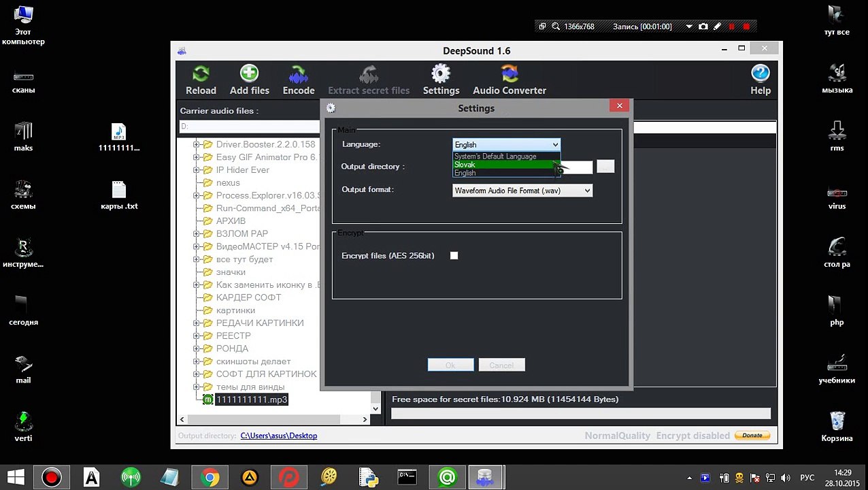Click the tree's horizontal scroll left arrow

(182, 420)
